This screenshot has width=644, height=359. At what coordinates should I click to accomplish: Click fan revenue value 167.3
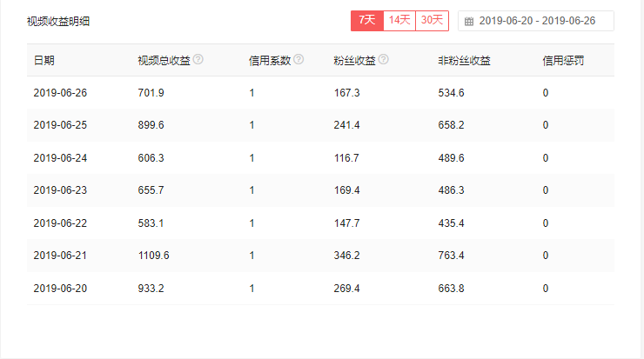coord(346,93)
